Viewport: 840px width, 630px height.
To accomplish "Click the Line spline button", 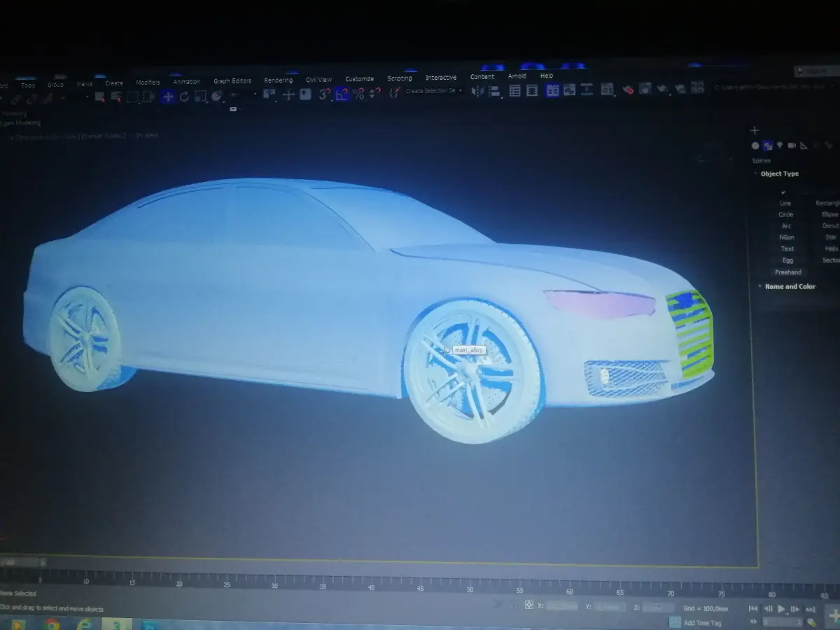I will [x=785, y=203].
